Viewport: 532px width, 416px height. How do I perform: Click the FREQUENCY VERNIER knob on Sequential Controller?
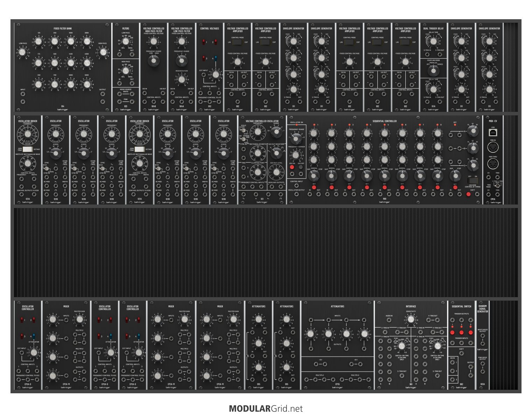pos(296,156)
